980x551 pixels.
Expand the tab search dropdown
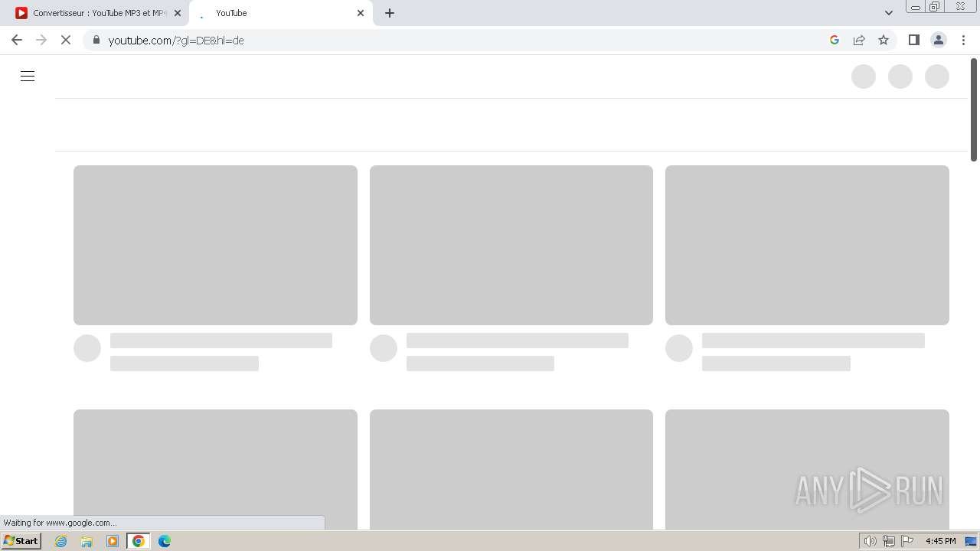click(889, 13)
